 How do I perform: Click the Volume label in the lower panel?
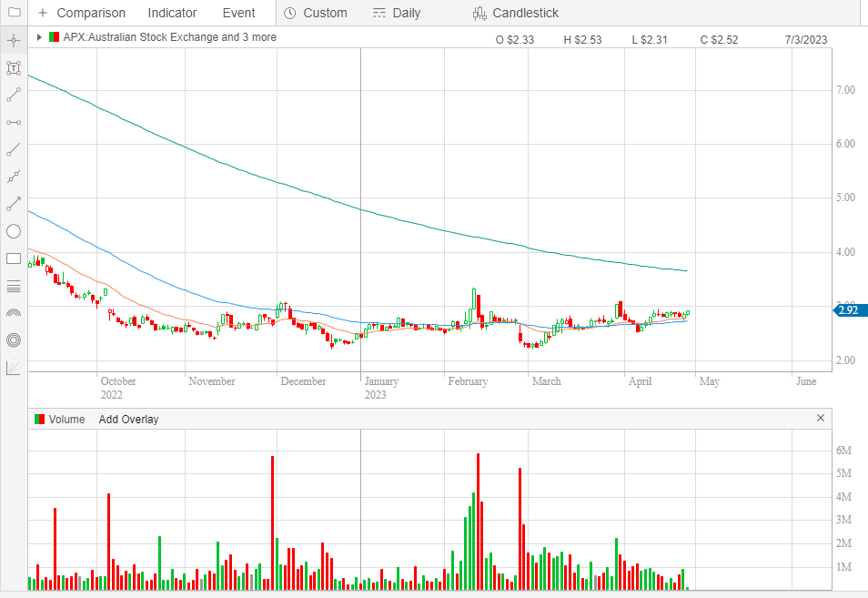click(x=66, y=420)
